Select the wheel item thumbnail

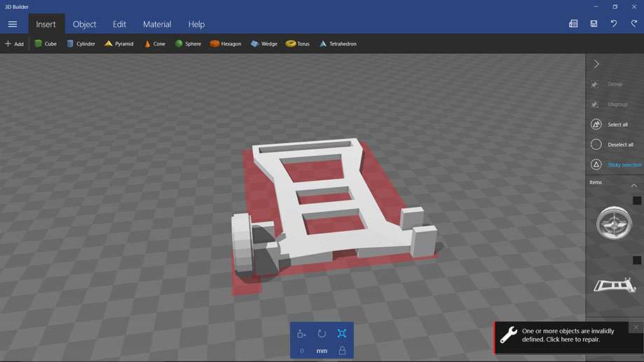tap(614, 223)
